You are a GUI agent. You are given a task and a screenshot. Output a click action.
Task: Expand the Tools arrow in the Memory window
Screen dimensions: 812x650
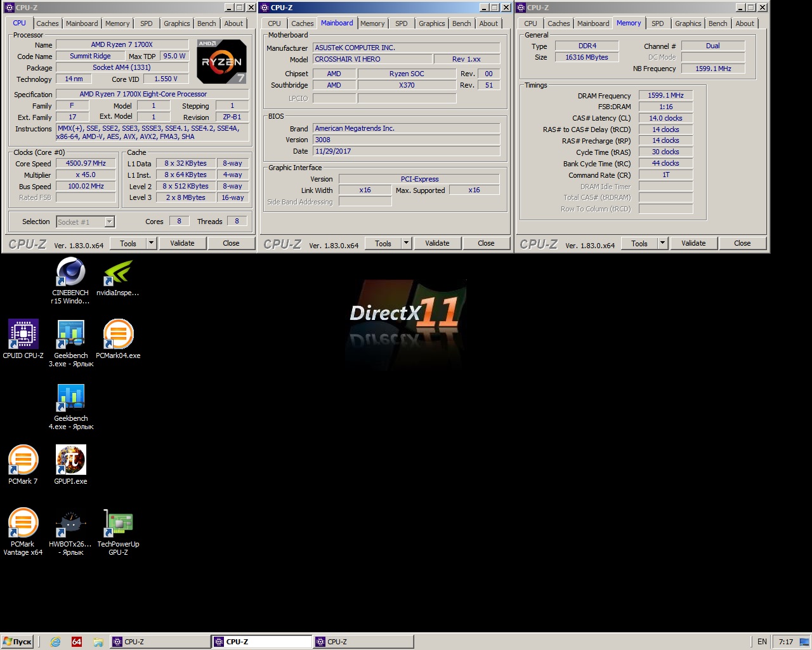[662, 243]
